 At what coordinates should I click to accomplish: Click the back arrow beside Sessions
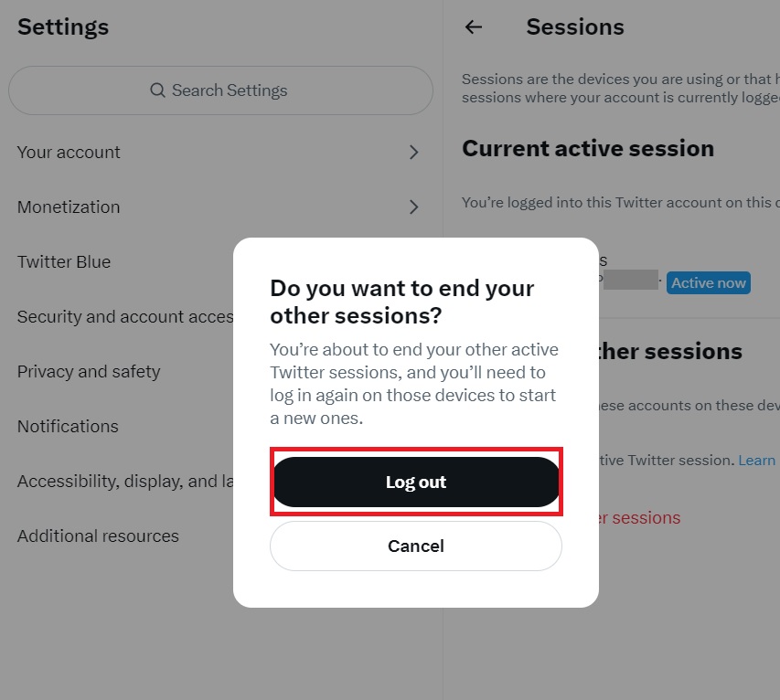473,27
